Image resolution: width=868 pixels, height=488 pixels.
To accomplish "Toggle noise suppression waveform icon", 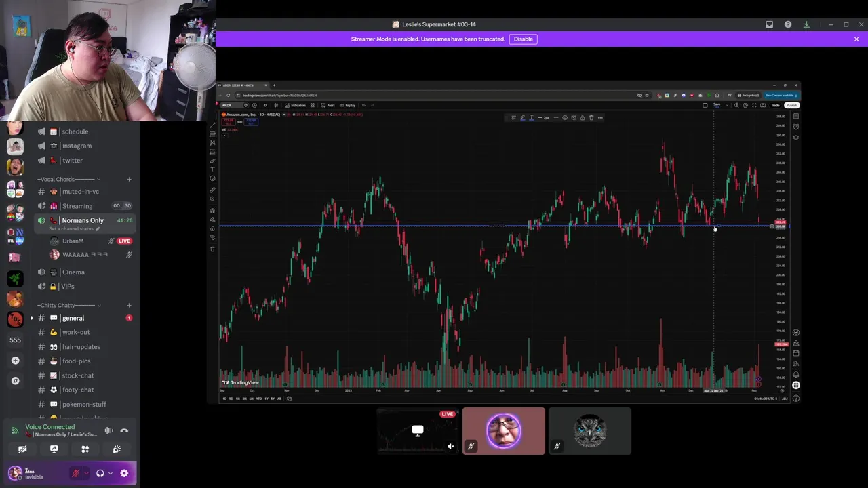I will (x=108, y=430).
